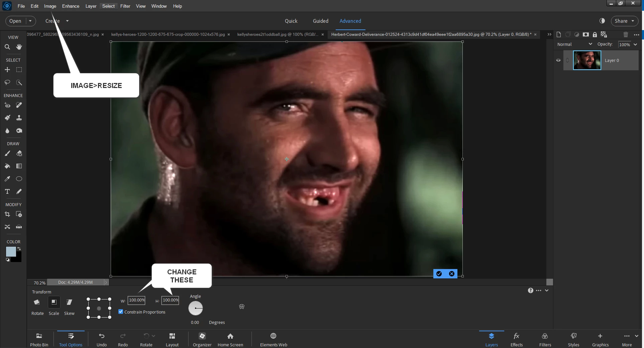Select the Gradient tool
This screenshot has width=644, height=348.
(19, 166)
